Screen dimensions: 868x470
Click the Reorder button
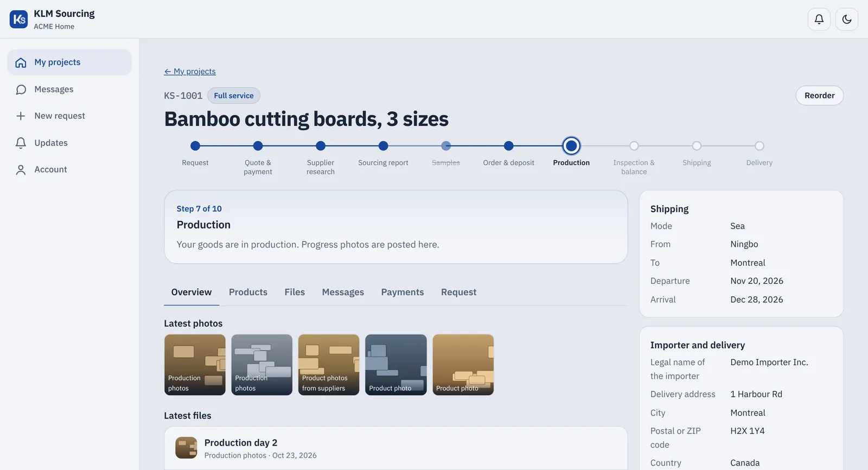tap(819, 96)
